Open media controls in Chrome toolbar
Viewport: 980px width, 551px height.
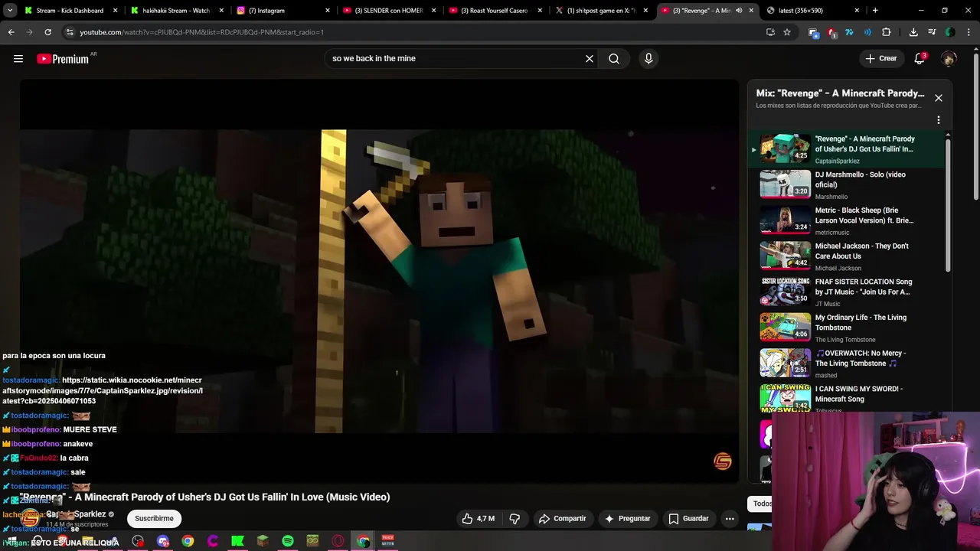tap(932, 32)
